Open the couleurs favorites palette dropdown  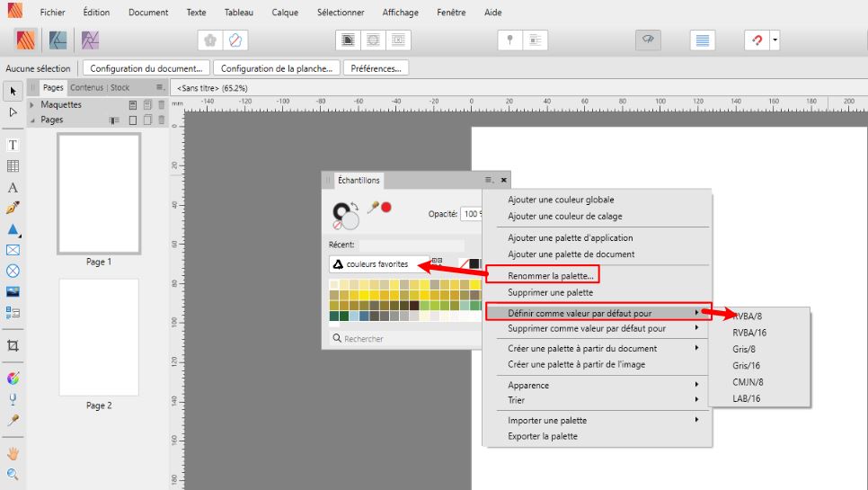(379, 264)
